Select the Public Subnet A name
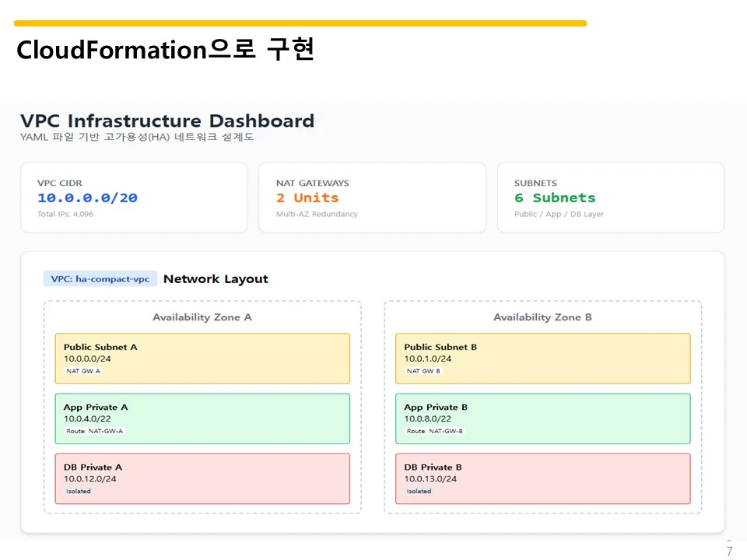This screenshot has height=560, width=747. (x=100, y=347)
